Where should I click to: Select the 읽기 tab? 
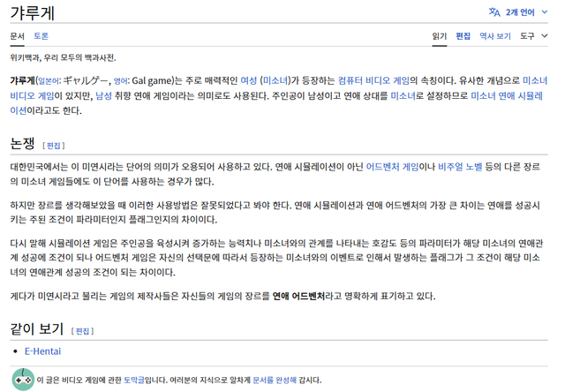440,36
